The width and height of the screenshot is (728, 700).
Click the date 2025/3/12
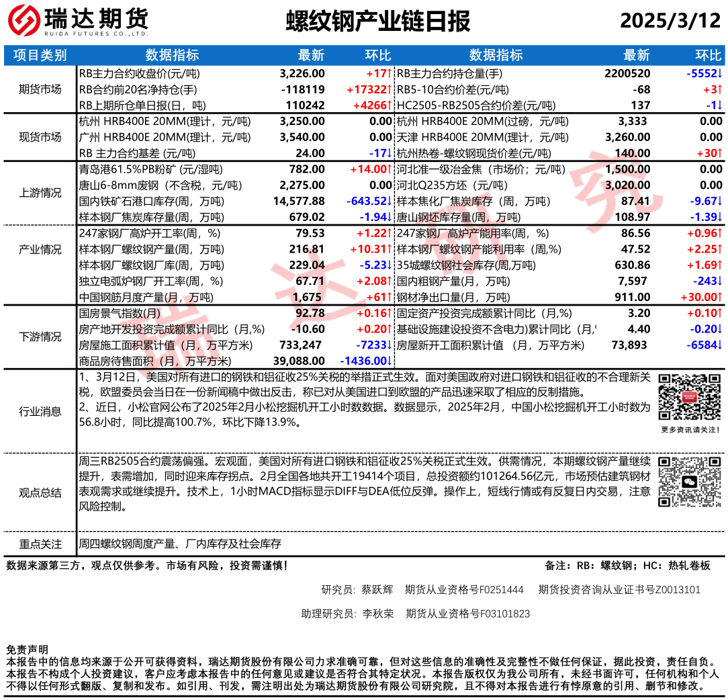pyautogui.click(x=670, y=20)
